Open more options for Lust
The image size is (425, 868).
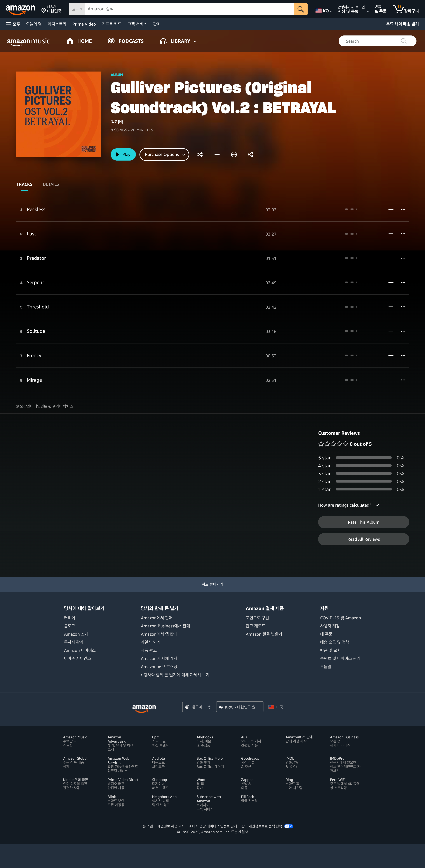click(x=403, y=234)
